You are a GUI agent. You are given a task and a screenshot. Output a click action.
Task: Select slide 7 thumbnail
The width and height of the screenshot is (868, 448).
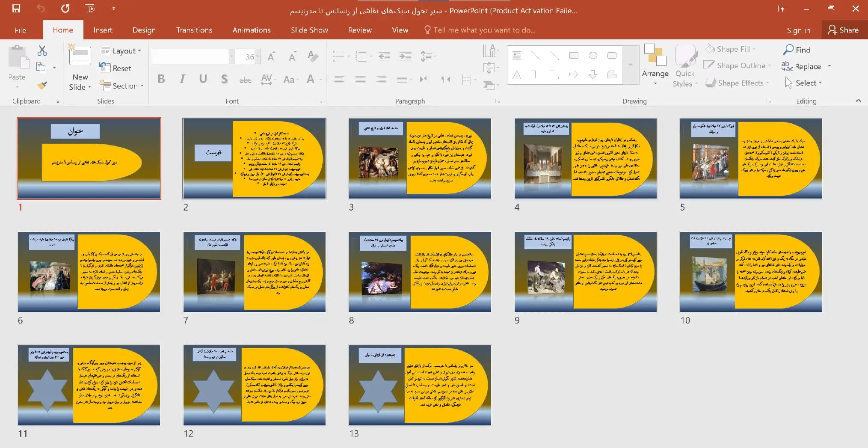tap(255, 272)
